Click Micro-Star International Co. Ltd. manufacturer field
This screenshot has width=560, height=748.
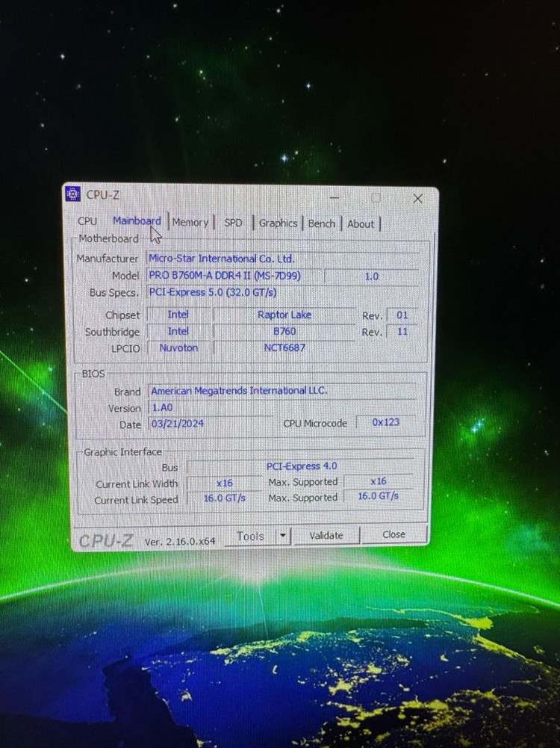coord(282,259)
